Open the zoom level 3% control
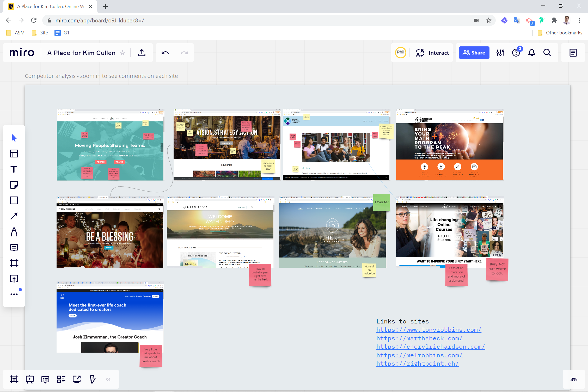588x392 pixels. [x=574, y=379]
